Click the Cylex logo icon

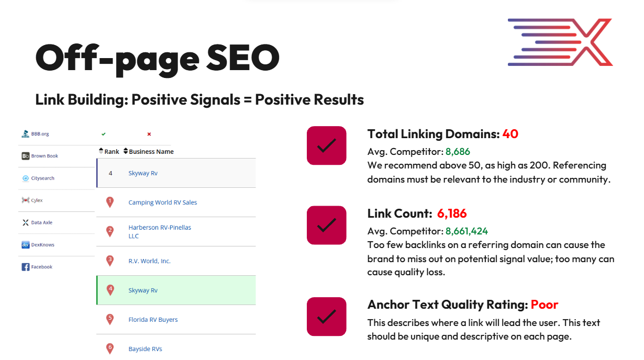25,200
